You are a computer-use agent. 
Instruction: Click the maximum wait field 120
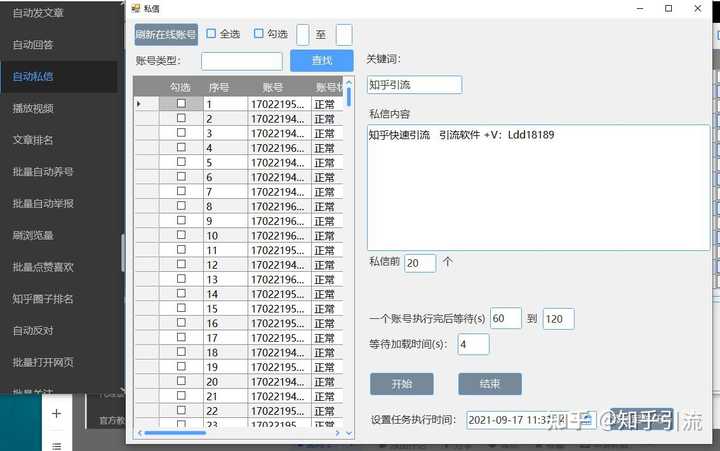[558, 319]
